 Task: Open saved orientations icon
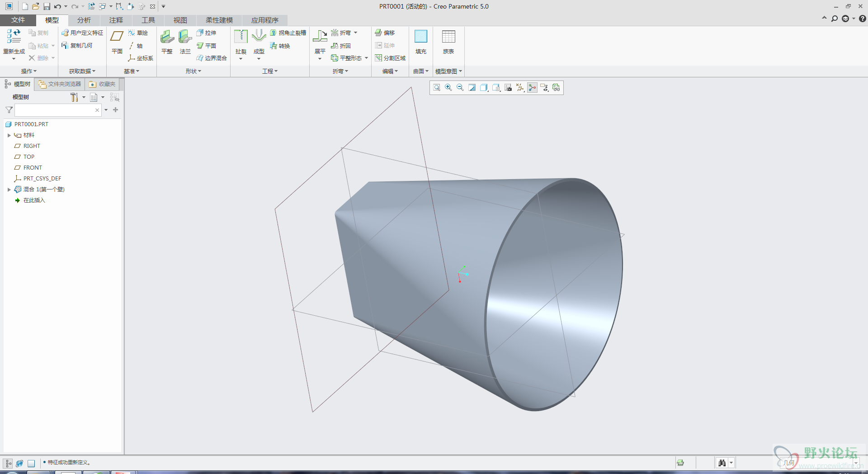(x=496, y=88)
